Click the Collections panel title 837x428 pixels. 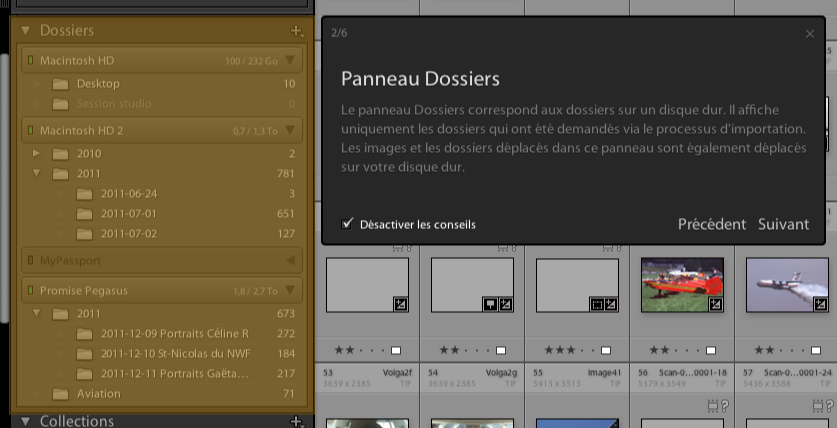(x=77, y=421)
